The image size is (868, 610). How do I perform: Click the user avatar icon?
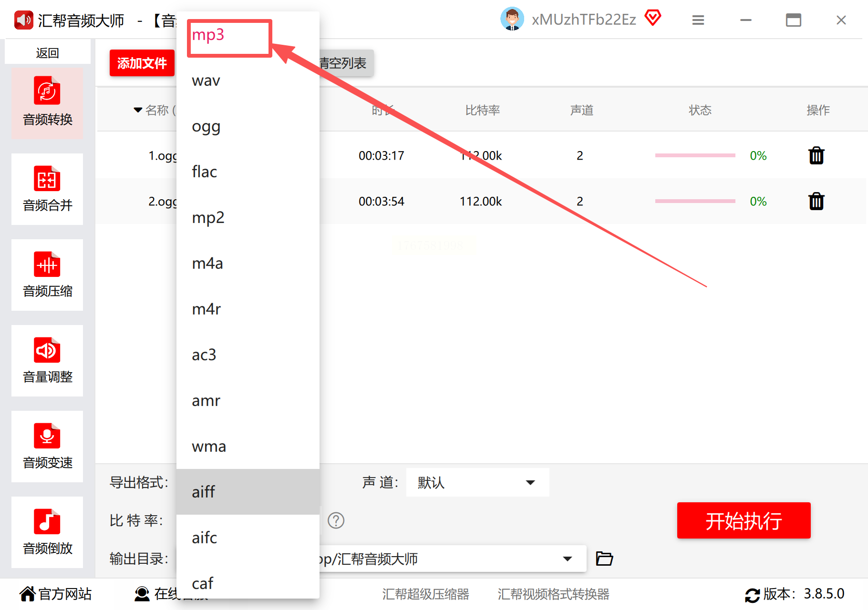(512, 20)
